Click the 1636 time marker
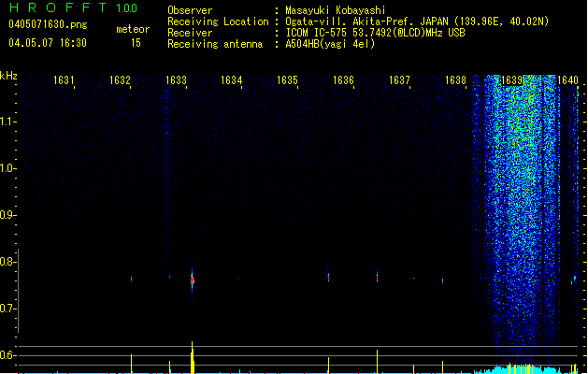Screen dimensions: 588x374 click(x=343, y=80)
